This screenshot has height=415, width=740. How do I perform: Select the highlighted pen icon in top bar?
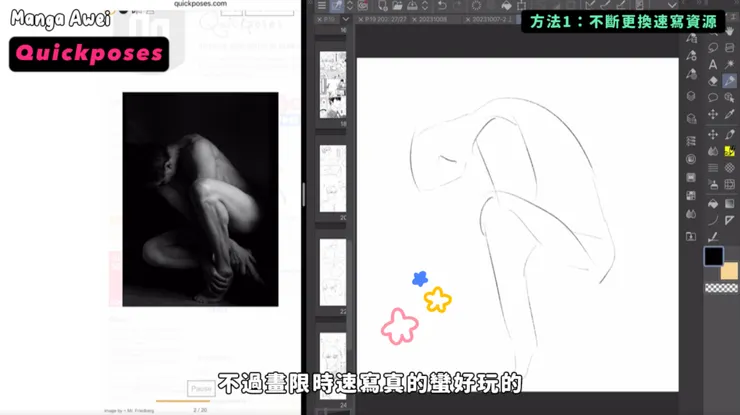click(336, 6)
